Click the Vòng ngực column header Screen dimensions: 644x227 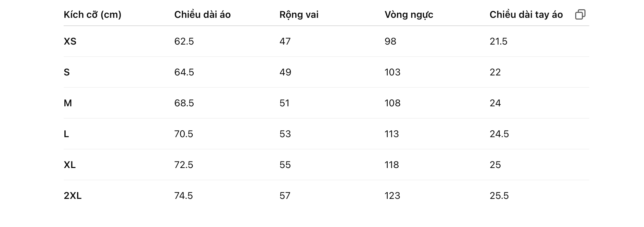tap(409, 15)
